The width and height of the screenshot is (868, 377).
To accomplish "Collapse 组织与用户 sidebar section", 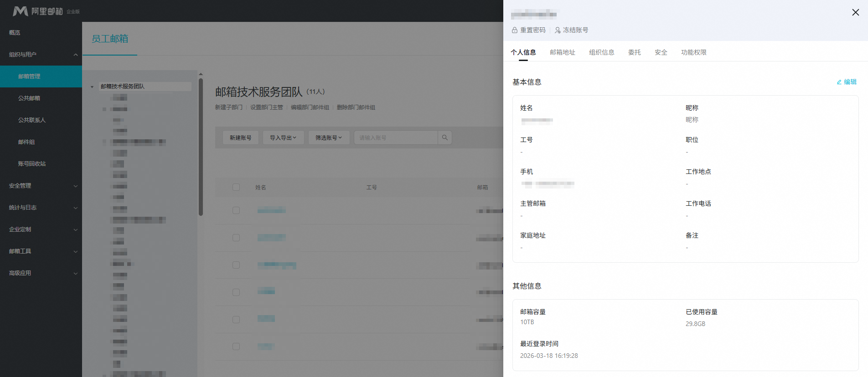I will (41, 55).
